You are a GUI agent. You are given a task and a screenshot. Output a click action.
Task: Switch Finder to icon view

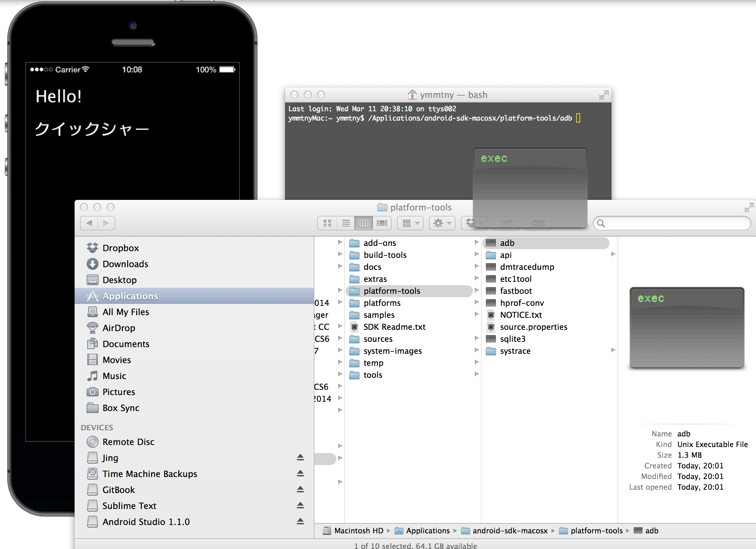[327, 223]
